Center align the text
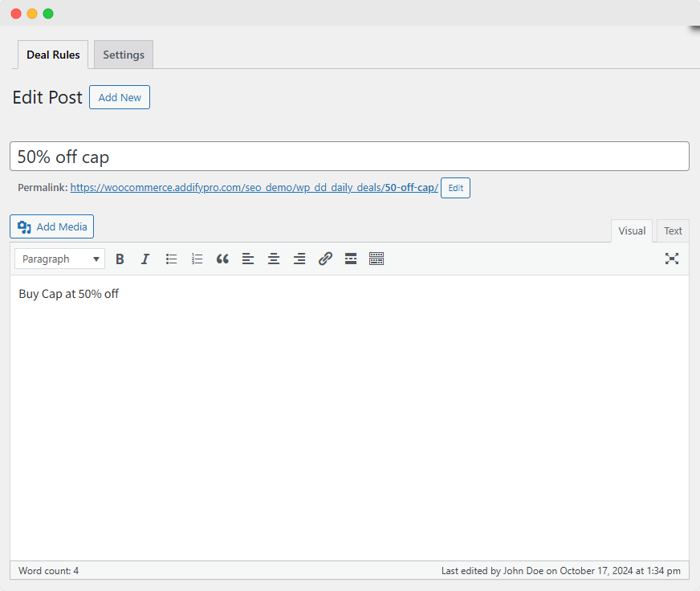Image resolution: width=700 pixels, height=591 pixels. point(274,259)
